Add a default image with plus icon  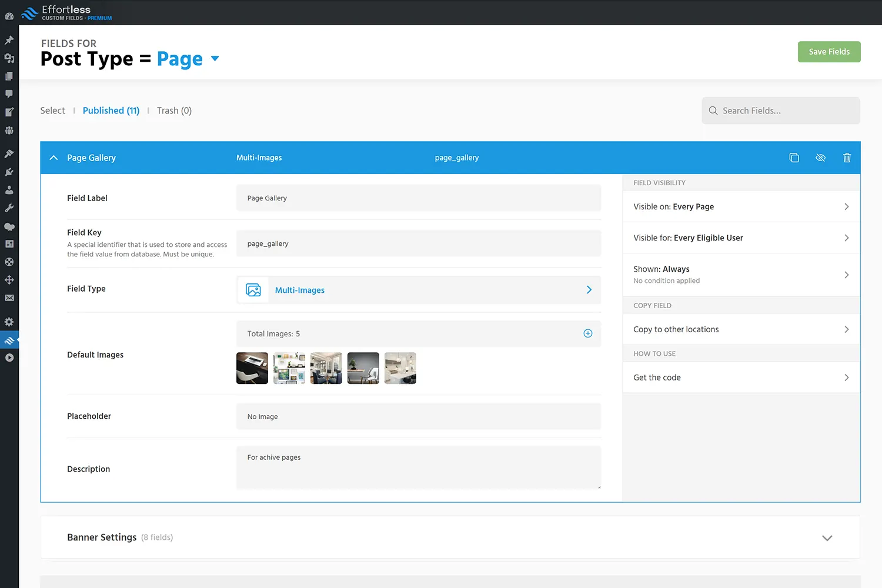tap(587, 333)
